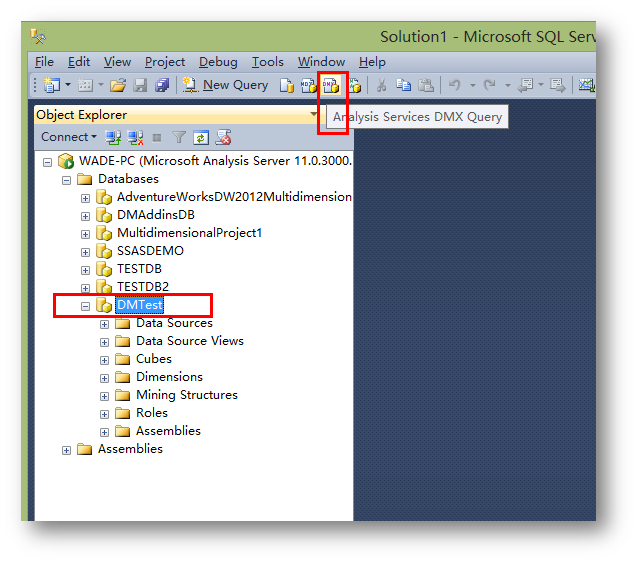Open the Navigate Backward dropdown arrow
638x563 pixels.
tap(541, 85)
